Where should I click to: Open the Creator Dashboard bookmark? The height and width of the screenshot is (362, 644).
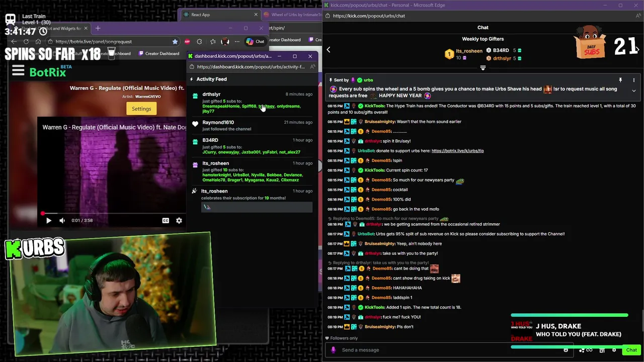point(159,53)
